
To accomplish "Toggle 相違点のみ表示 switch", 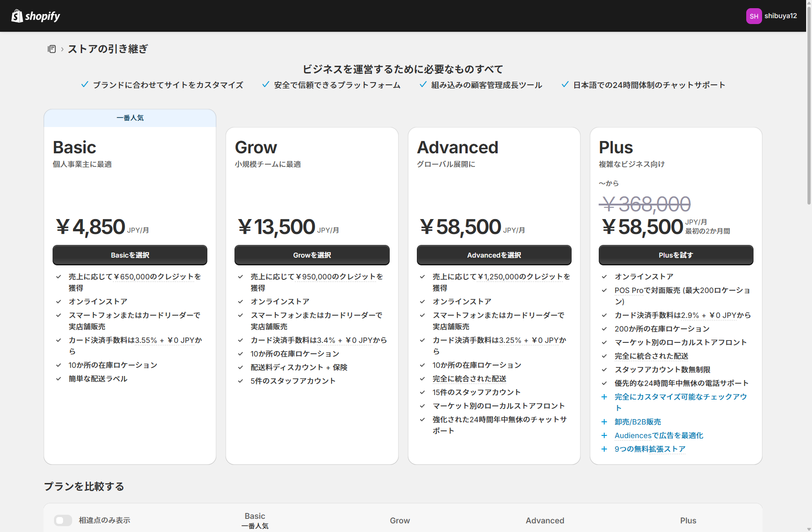I will tap(63, 520).
